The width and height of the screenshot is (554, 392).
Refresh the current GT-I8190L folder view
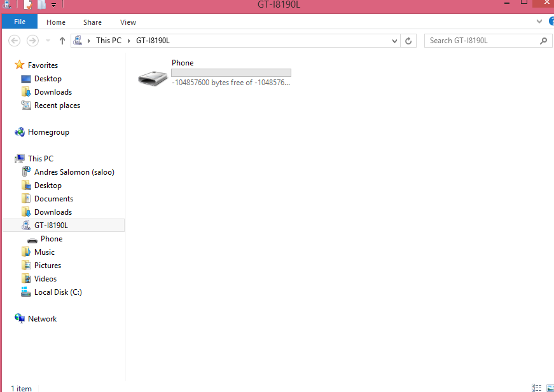tap(409, 41)
